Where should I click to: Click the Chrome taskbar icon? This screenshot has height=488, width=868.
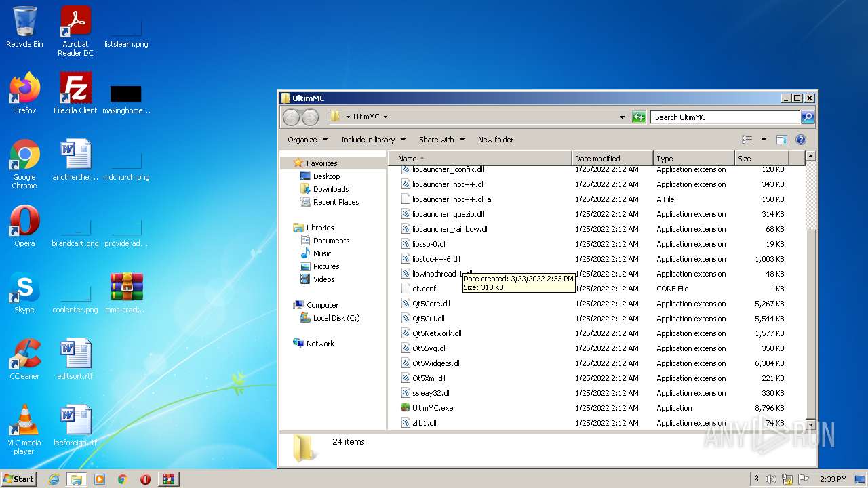(123, 479)
